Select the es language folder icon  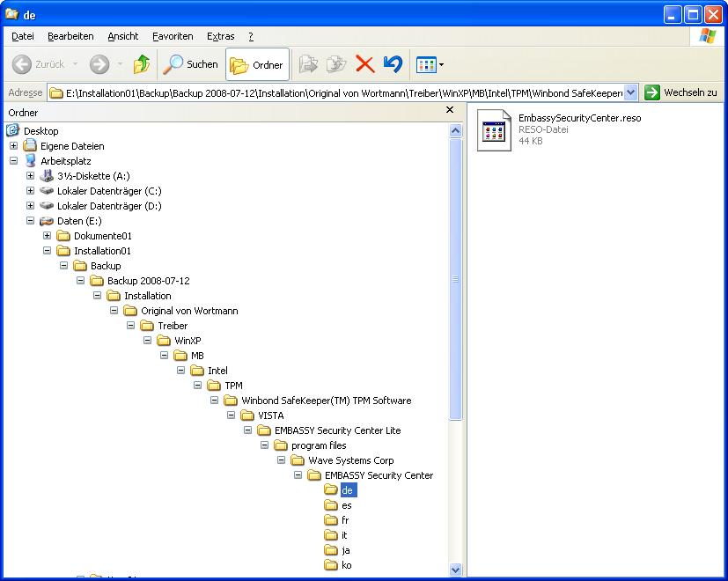[x=331, y=505]
